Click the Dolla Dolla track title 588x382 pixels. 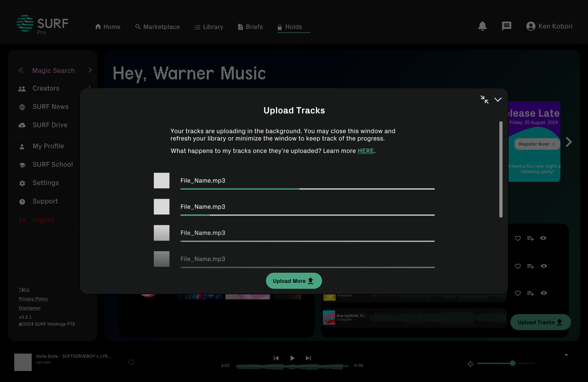pyautogui.click(x=73, y=356)
